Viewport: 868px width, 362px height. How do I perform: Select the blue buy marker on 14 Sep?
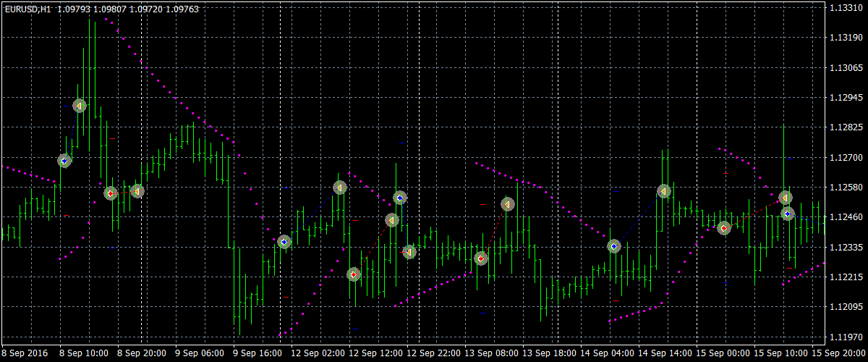[x=614, y=246]
